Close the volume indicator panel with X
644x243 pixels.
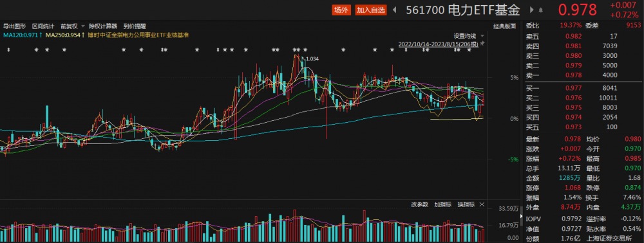coord(482,204)
